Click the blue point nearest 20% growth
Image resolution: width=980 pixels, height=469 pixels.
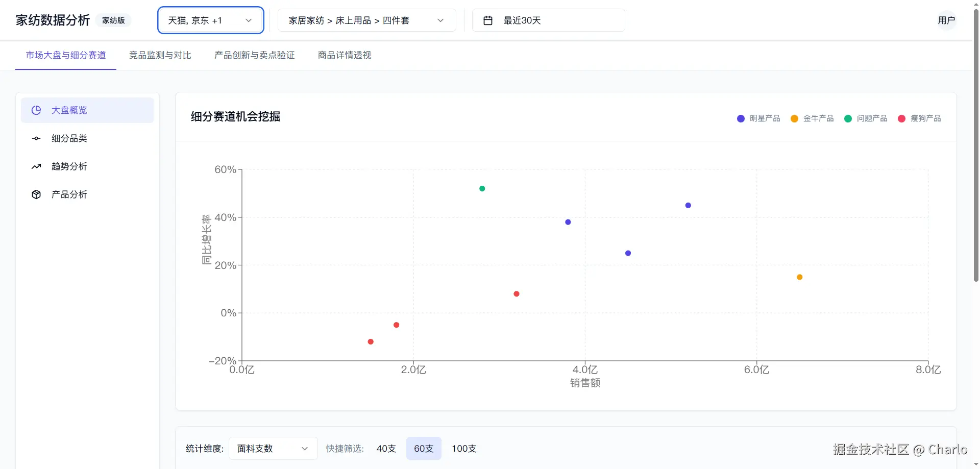(x=628, y=253)
